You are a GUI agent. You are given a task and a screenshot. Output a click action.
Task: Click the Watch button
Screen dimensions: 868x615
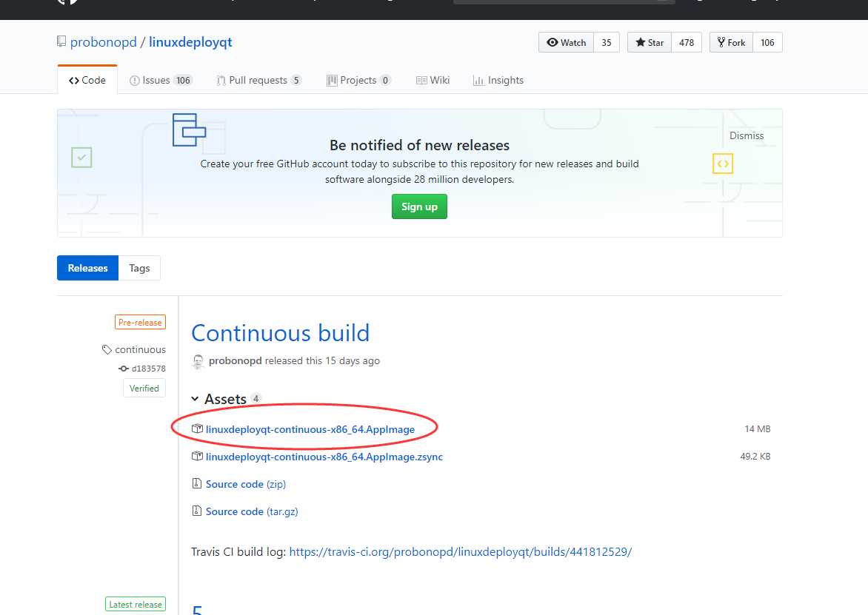click(x=566, y=43)
